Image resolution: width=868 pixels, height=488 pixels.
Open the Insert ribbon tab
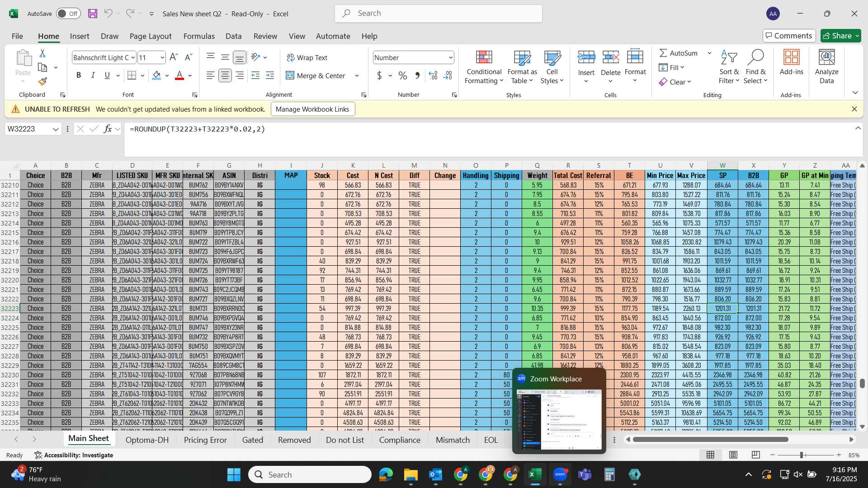tap(80, 36)
